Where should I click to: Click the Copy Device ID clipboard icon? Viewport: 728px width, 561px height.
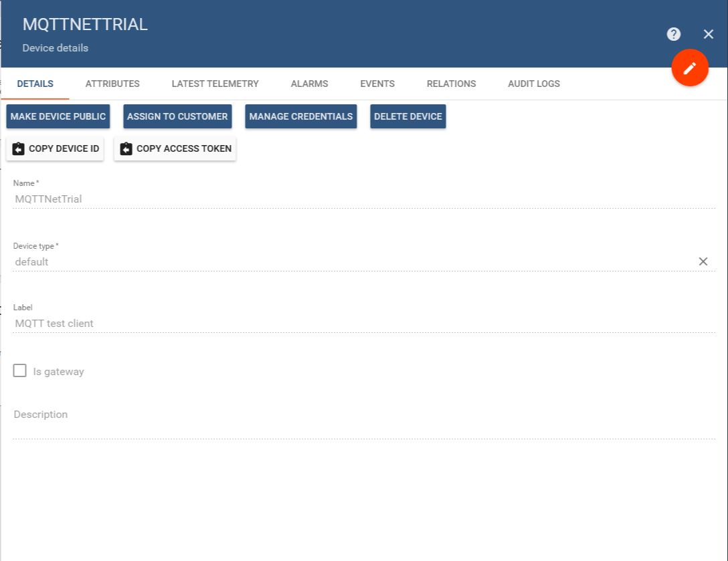[x=19, y=148]
